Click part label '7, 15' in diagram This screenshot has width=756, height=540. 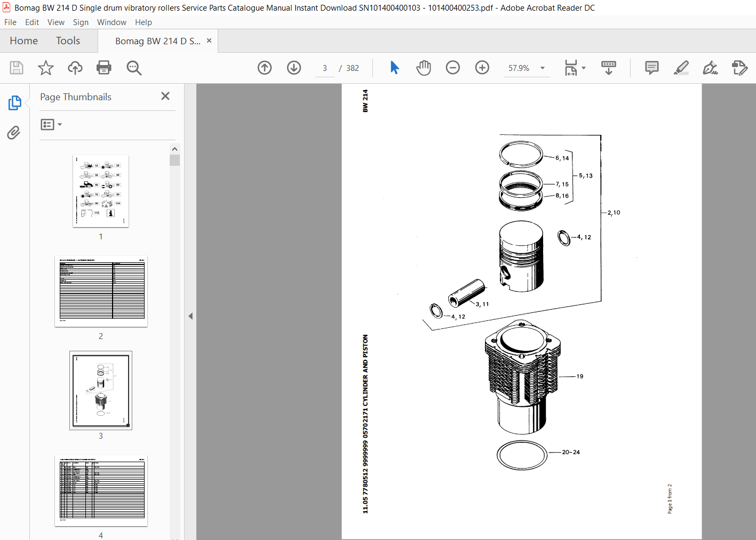tap(562, 184)
